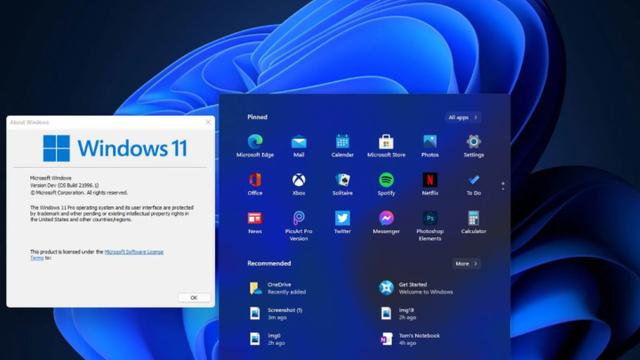Launch the Office app
The width and height of the screenshot is (640, 360).
coord(255,184)
